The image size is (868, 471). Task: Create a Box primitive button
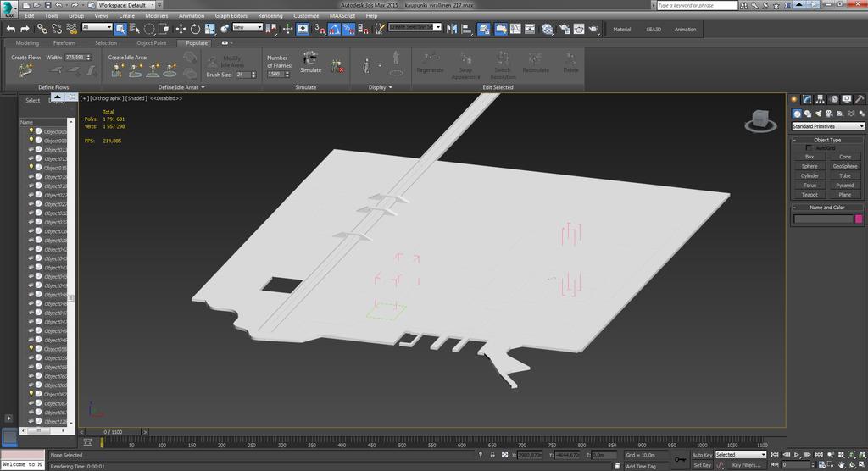810,157
